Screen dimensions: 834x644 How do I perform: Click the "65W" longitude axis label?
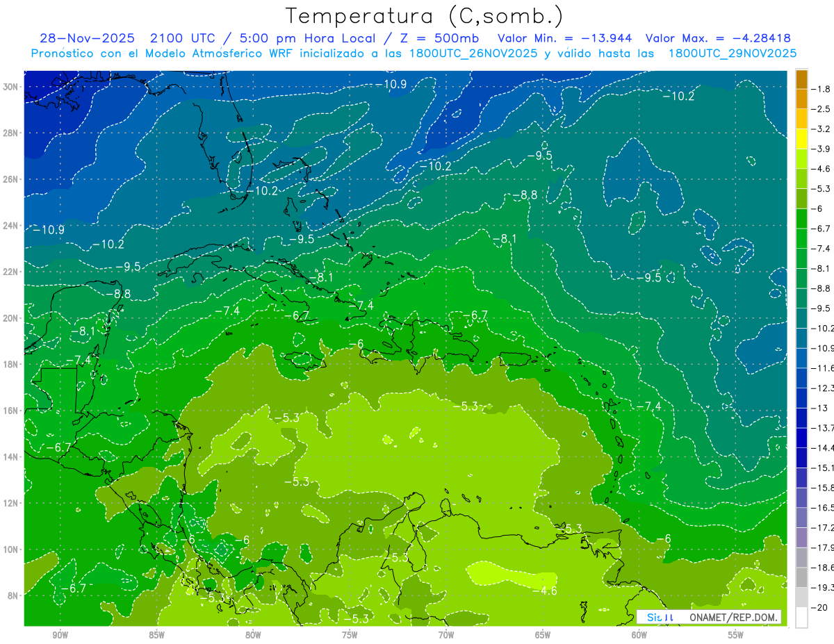pos(543,636)
